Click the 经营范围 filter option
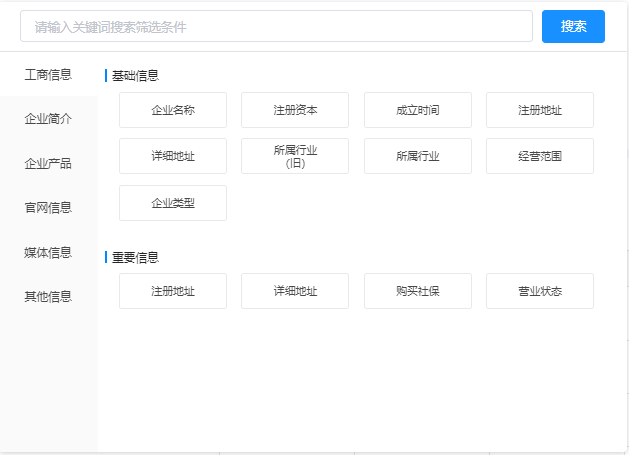Image resolution: width=629 pixels, height=455 pixels. [540, 156]
